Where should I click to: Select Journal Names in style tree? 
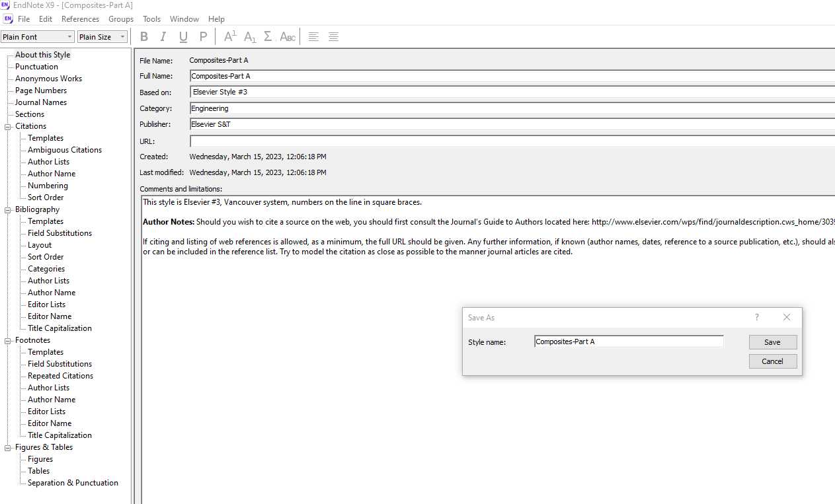[x=40, y=102]
